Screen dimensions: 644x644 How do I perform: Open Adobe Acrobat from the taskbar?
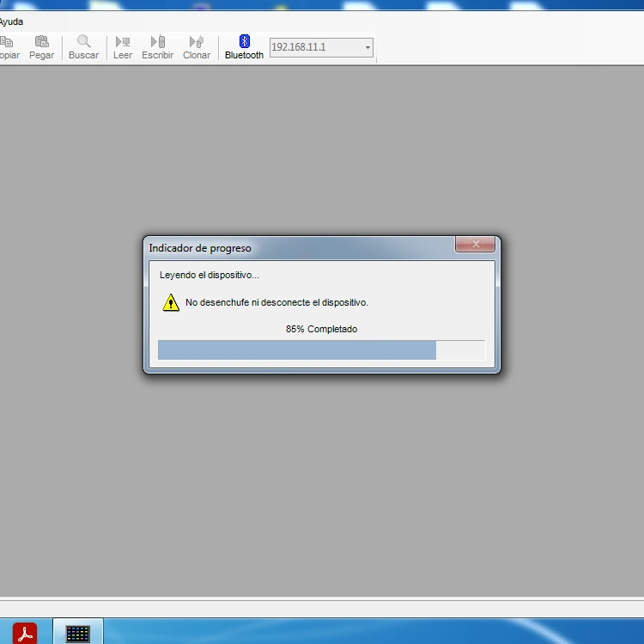[x=25, y=633]
